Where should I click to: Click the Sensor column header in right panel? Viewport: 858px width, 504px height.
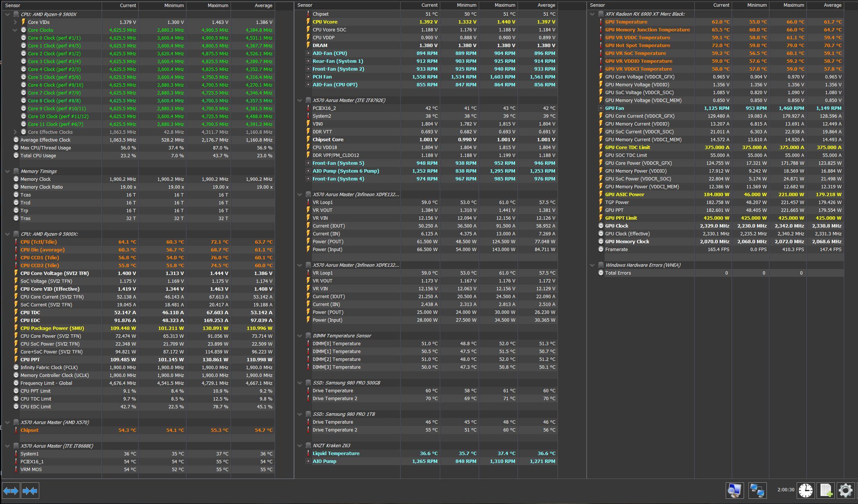(641, 5)
